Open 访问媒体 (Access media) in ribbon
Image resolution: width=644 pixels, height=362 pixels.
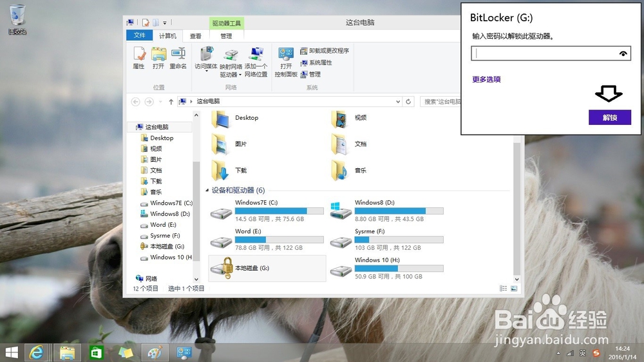click(x=206, y=59)
